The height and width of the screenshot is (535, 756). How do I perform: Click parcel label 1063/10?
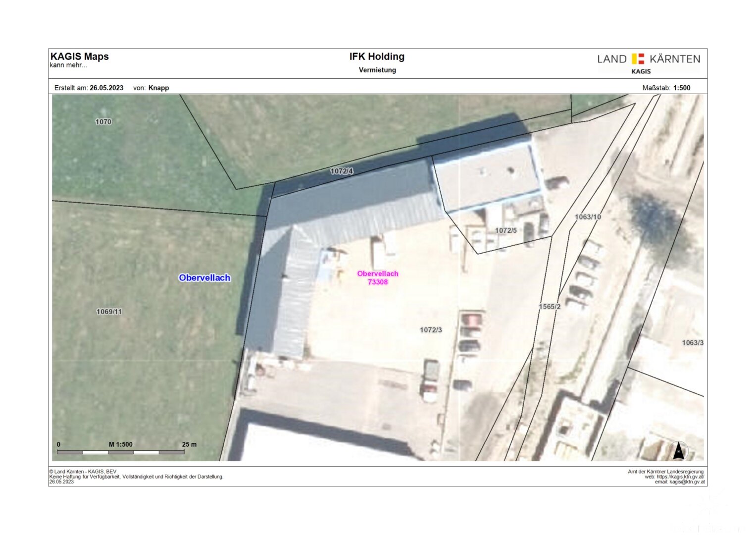coord(588,217)
